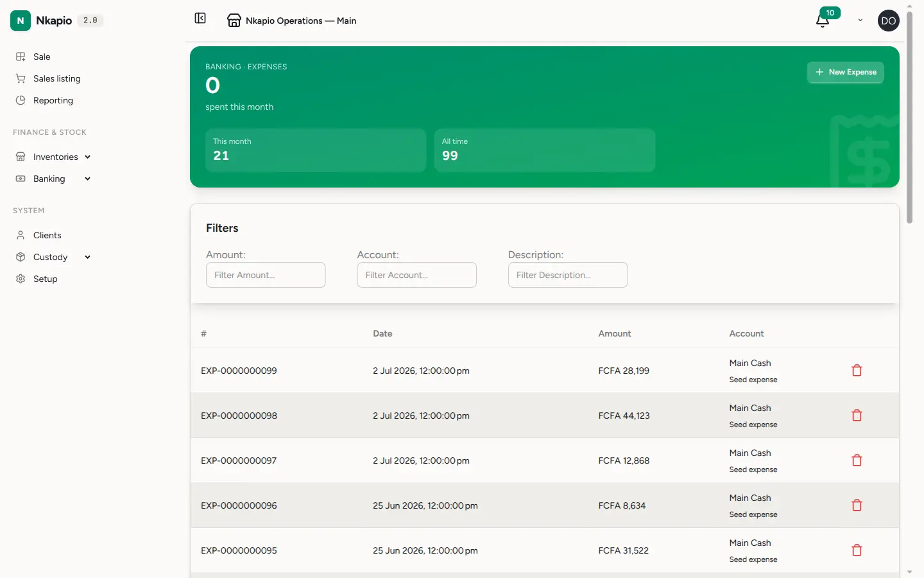Click the Nkapio Operations — Main title

click(301, 21)
